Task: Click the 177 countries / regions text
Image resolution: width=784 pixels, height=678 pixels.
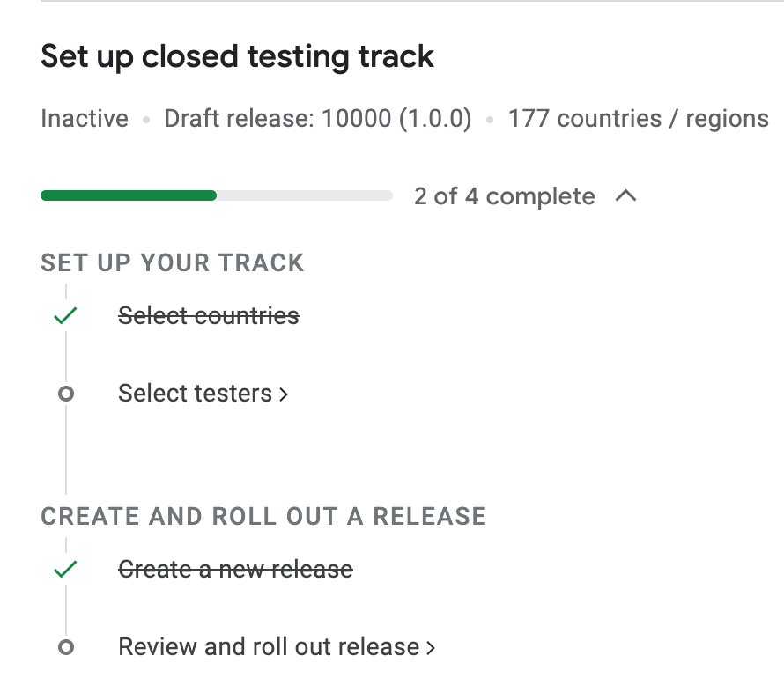Action: 638,119
